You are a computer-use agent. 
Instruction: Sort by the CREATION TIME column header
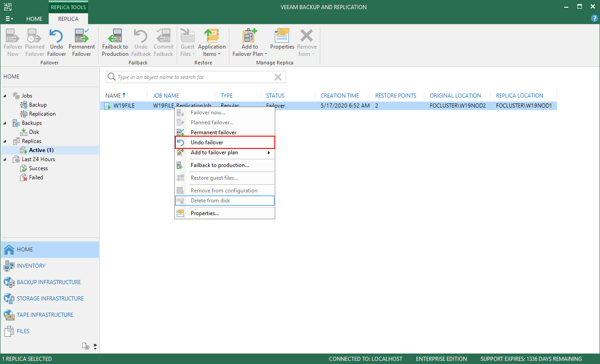[340, 96]
